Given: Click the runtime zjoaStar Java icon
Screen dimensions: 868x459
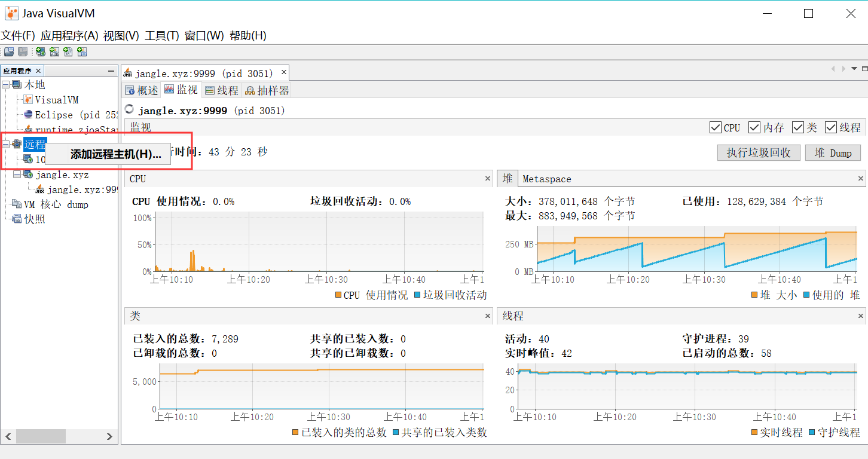Looking at the screenshot, I should point(28,129).
